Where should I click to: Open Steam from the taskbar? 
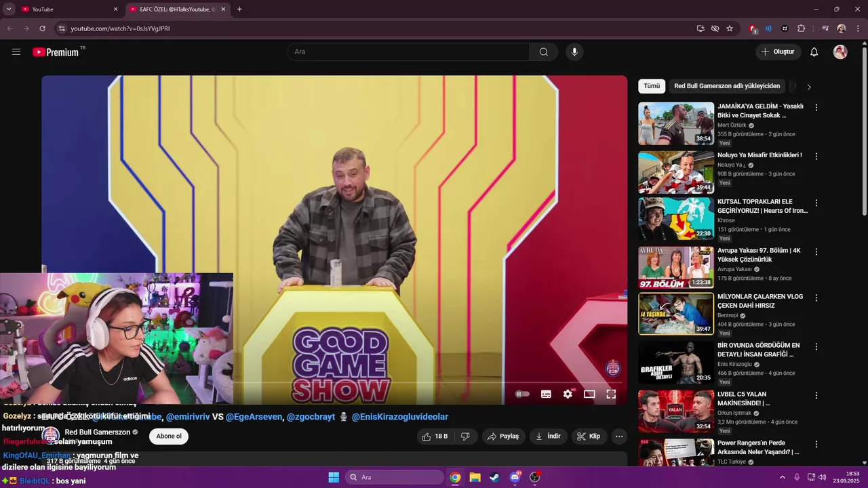coord(494,477)
